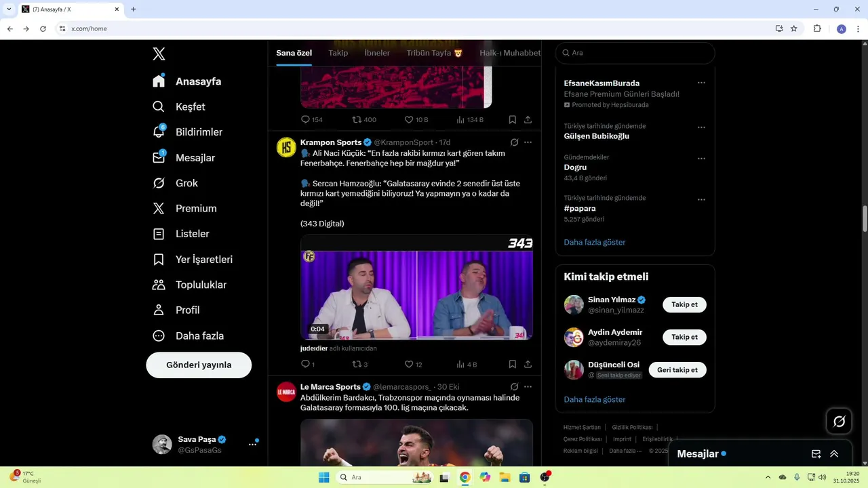
Task: Share the Krampon Sports post
Action: pos(528,364)
